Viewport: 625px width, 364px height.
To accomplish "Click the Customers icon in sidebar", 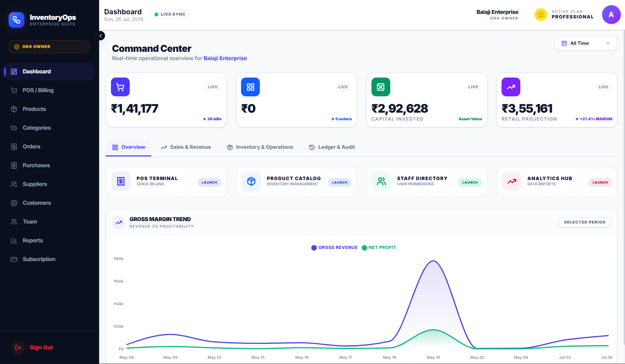I will tap(14, 203).
